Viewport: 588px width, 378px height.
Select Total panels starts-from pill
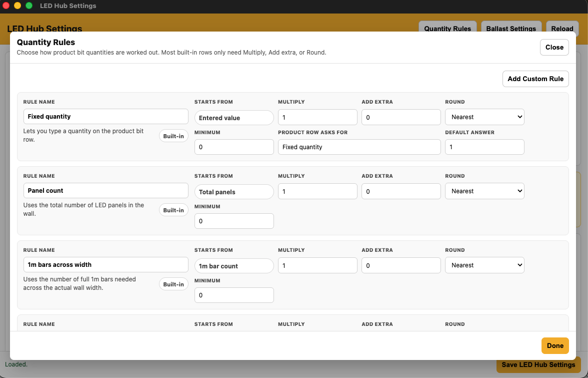(x=234, y=192)
